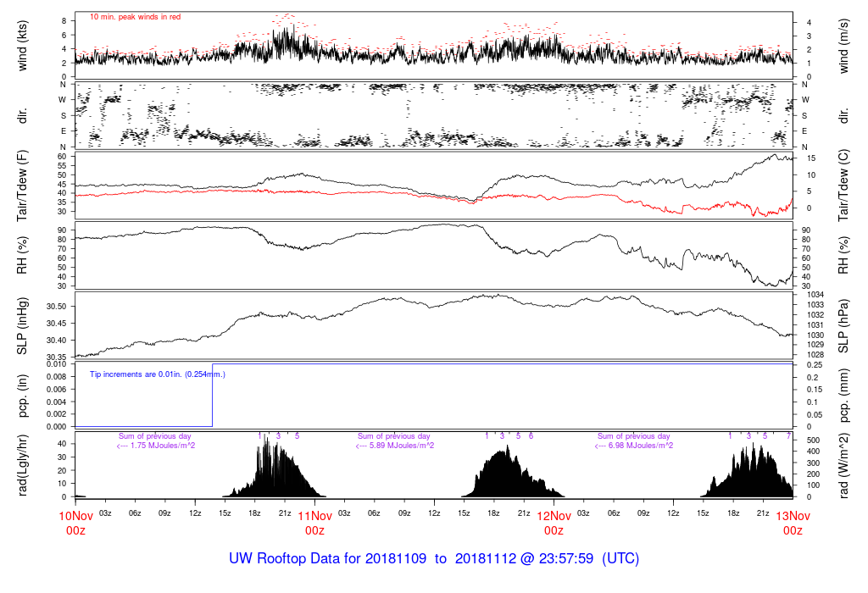Click the left 'RH (%)' axis label

click(23, 256)
